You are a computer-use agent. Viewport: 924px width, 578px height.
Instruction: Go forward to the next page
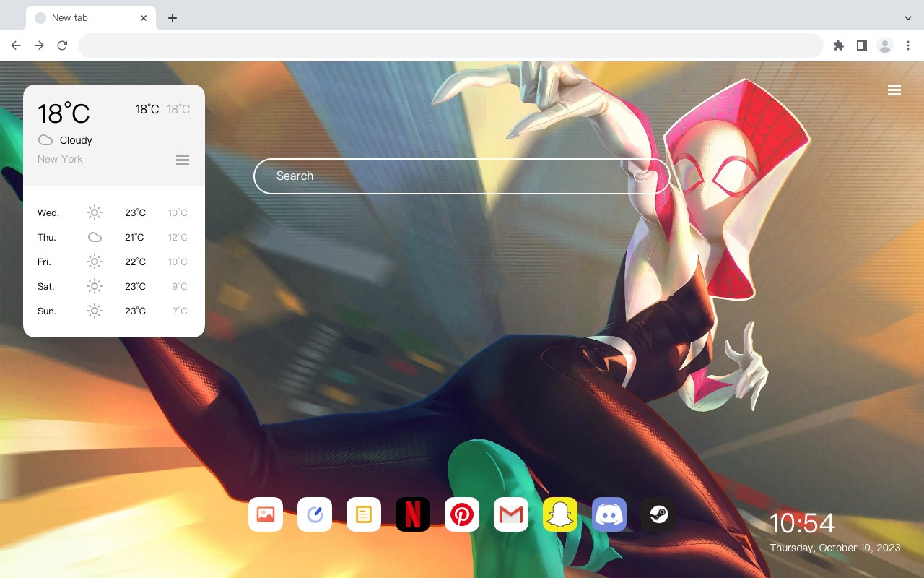pos(39,46)
